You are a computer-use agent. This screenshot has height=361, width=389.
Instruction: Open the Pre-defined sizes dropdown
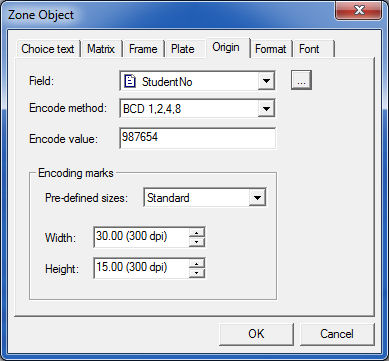point(205,198)
